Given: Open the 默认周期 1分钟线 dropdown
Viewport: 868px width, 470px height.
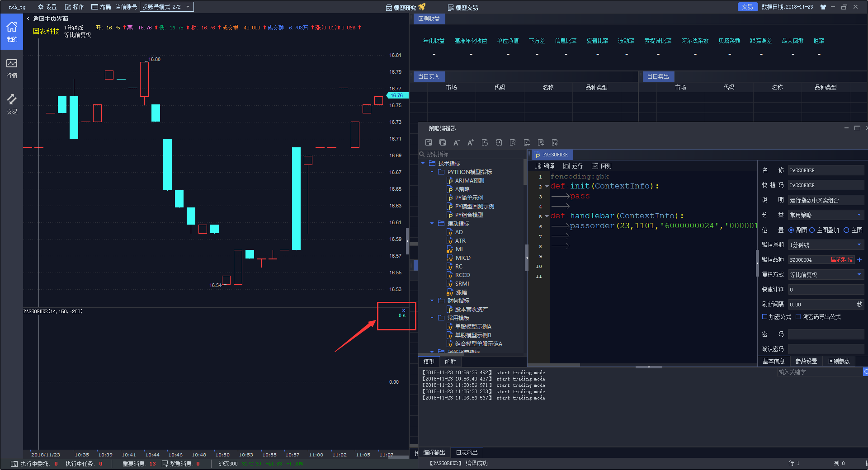Looking at the screenshot, I should click(826, 245).
